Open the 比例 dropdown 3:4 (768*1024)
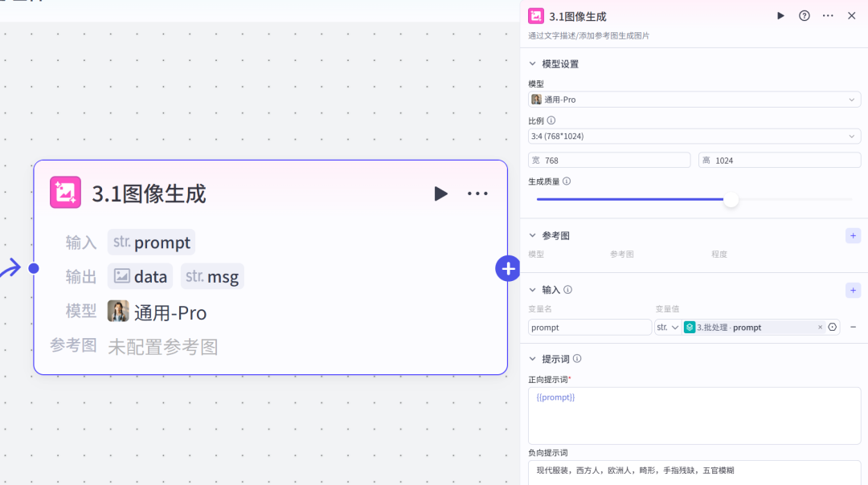Image resolution: width=868 pixels, height=485 pixels. click(694, 136)
